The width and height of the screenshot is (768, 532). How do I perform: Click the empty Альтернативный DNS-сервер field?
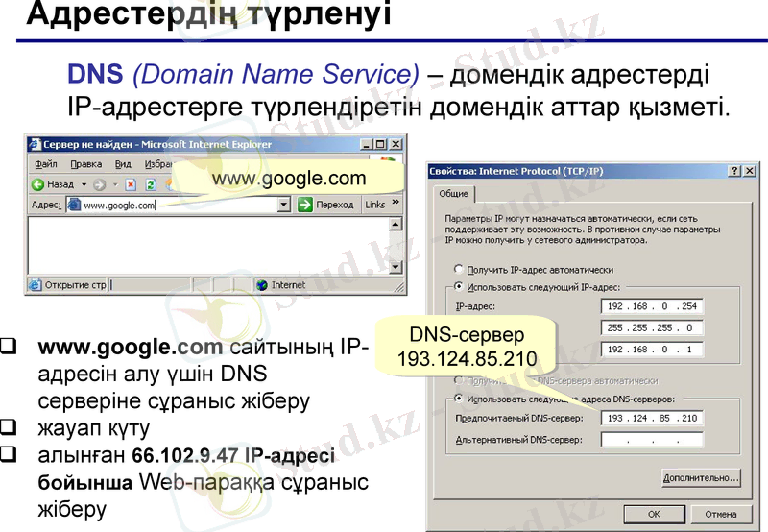pyautogui.click(x=652, y=440)
